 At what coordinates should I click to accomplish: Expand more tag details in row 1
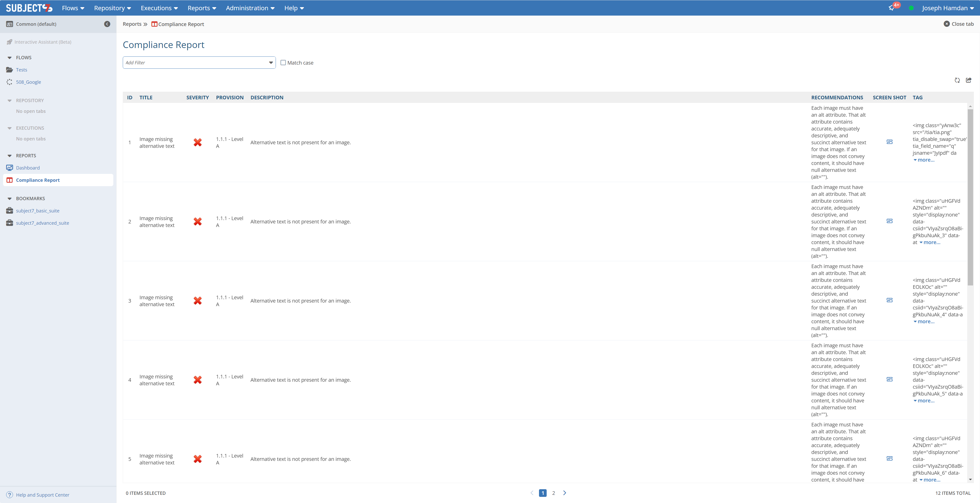[x=925, y=160]
